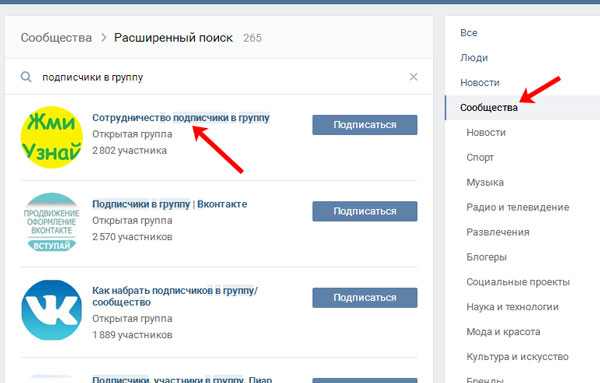Open 'Сотрудничество подписчики в группу' group
Viewport: 600px width, 383px height.
pyautogui.click(x=181, y=118)
